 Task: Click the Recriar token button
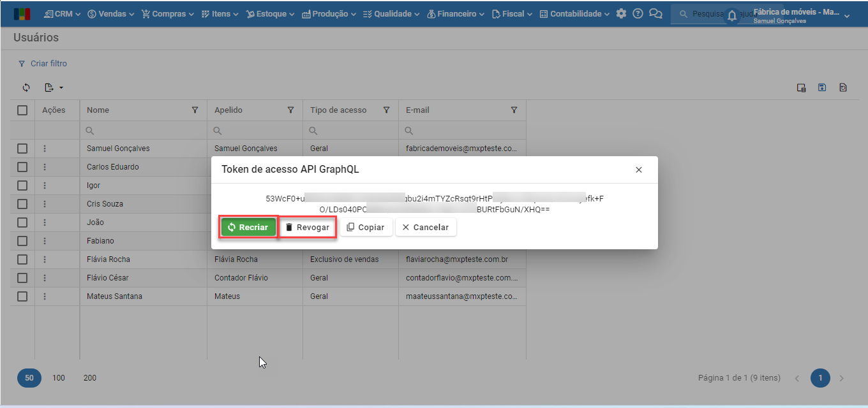coord(248,228)
